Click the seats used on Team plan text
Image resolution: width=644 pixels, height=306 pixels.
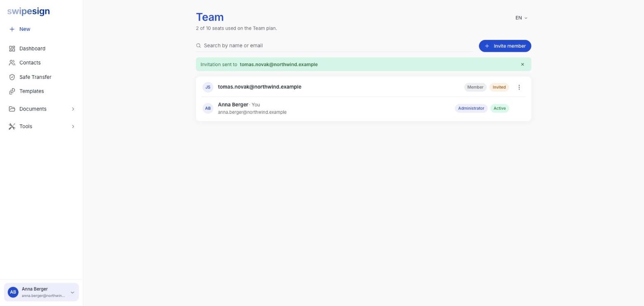pos(237,28)
